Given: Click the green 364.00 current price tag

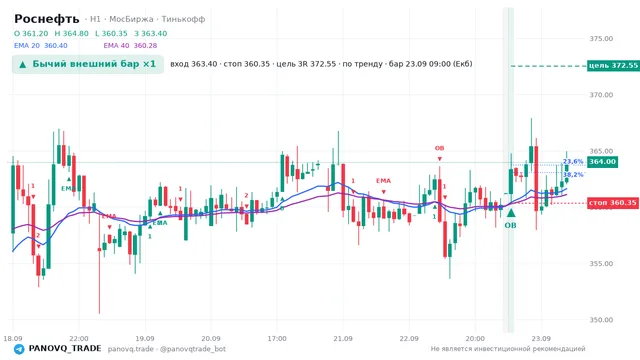Looking at the screenshot, I should pos(602,162).
